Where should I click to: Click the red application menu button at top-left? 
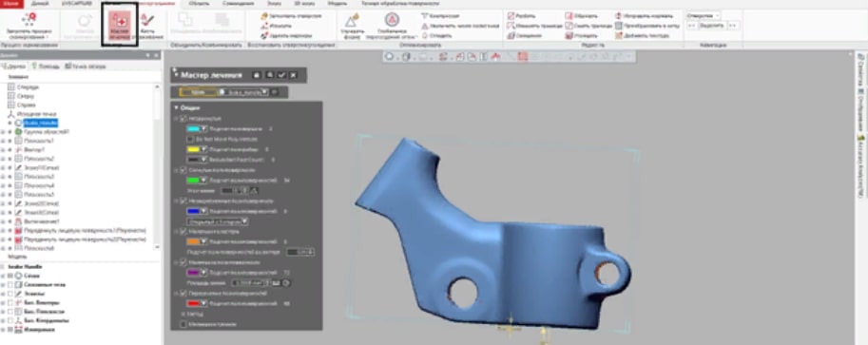(x=11, y=3)
